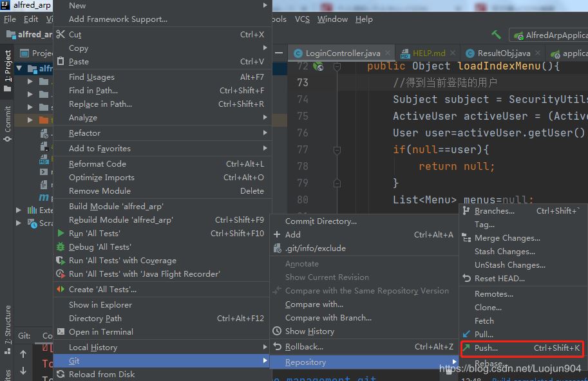Select Push... in the Repository submenu
This screenshot has width=588, height=381.
click(x=486, y=348)
